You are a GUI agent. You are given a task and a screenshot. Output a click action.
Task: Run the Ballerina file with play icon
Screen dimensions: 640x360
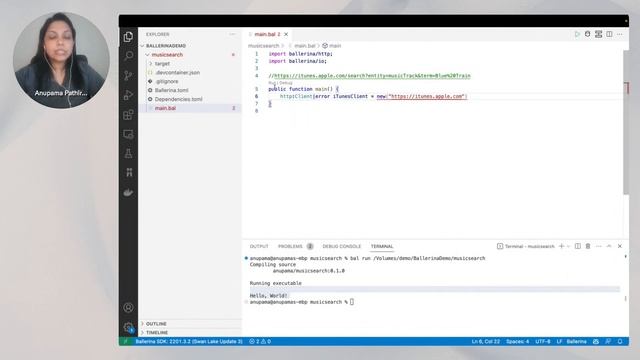pyautogui.click(x=577, y=34)
